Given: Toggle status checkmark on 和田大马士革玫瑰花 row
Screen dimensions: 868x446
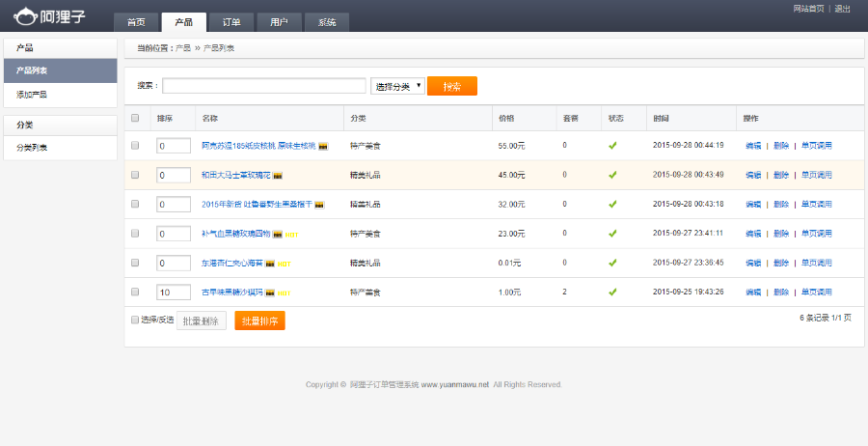Looking at the screenshot, I should 611,175.
